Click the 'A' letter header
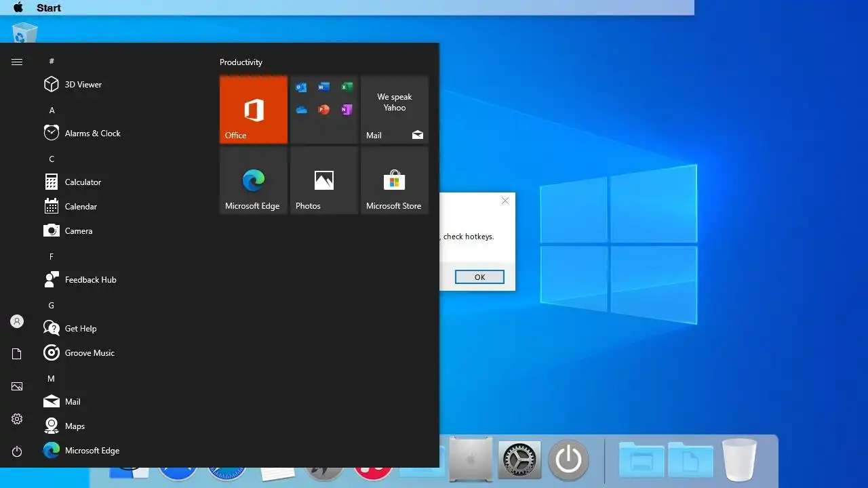Image resolution: width=868 pixels, height=488 pixels. pyautogui.click(x=52, y=110)
